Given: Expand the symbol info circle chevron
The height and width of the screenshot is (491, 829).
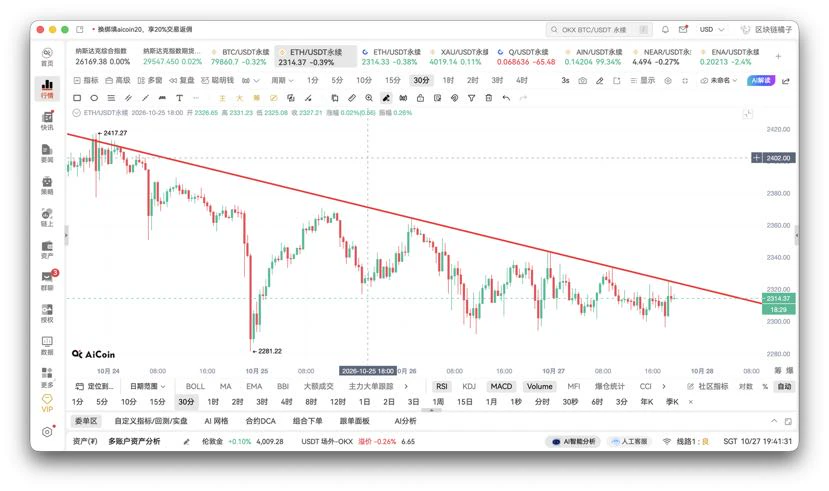Looking at the screenshot, I should point(77,113).
